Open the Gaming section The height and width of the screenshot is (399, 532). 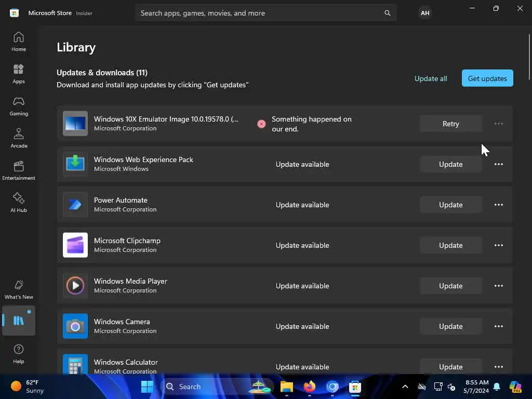click(19, 106)
